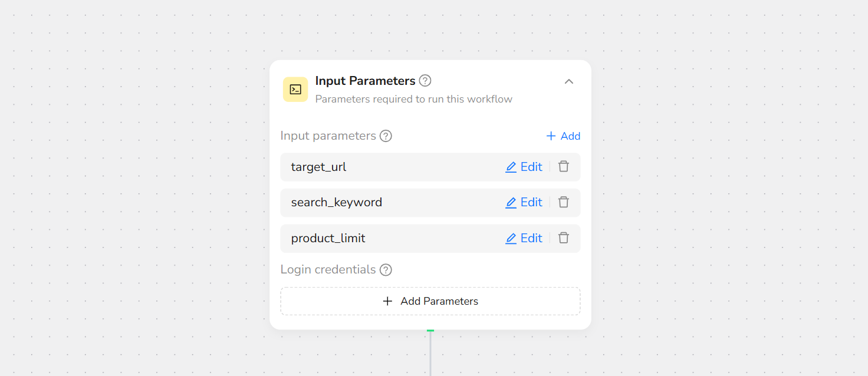Select the search_keyword parameter name
The width and height of the screenshot is (868, 376).
pyautogui.click(x=337, y=202)
